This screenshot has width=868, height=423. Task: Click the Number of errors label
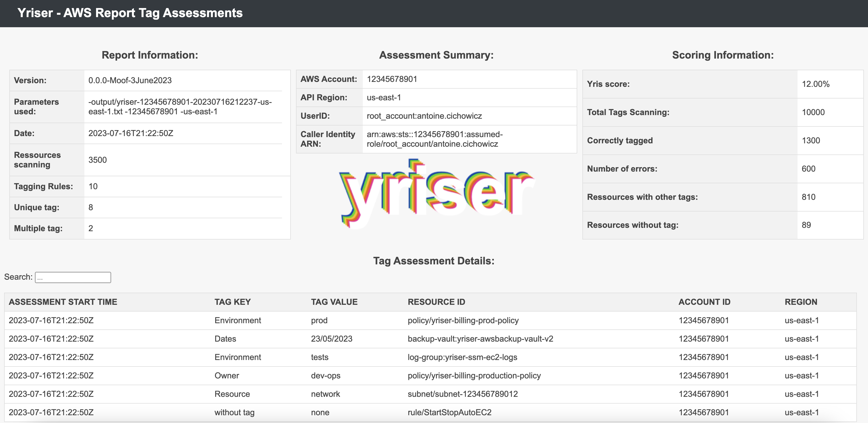[622, 169]
